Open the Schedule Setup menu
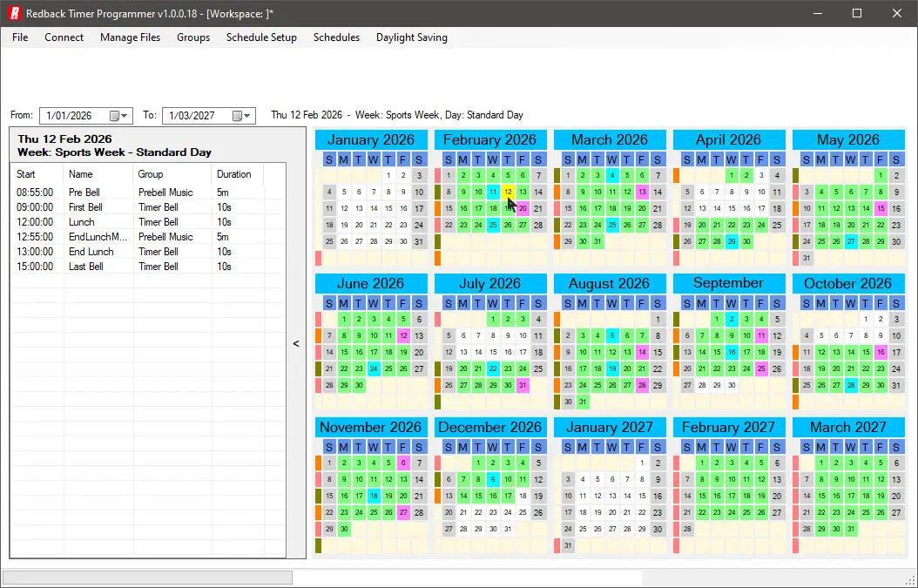 (261, 37)
